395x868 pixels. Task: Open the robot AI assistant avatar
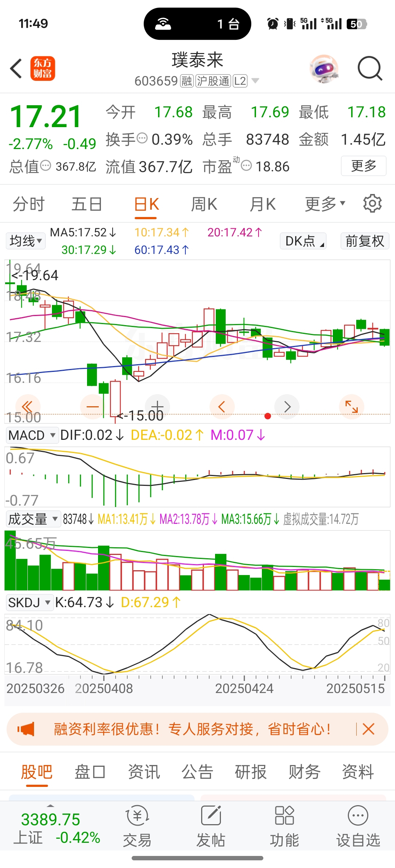(324, 69)
